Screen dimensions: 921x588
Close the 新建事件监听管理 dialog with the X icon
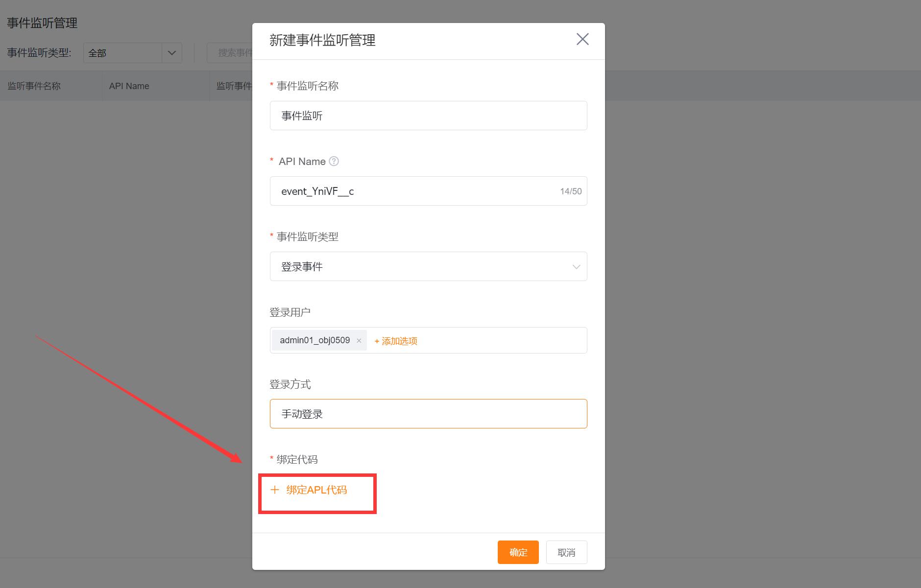click(582, 39)
